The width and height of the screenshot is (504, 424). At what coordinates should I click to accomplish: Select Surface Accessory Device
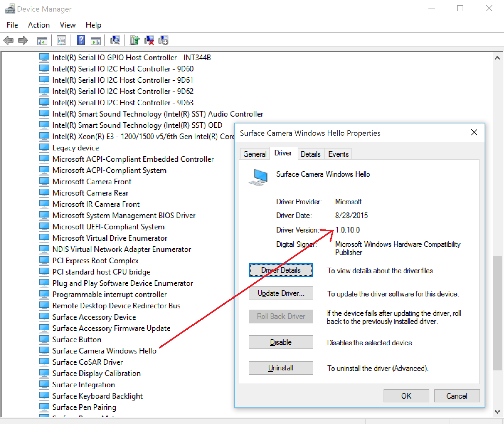click(x=94, y=317)
